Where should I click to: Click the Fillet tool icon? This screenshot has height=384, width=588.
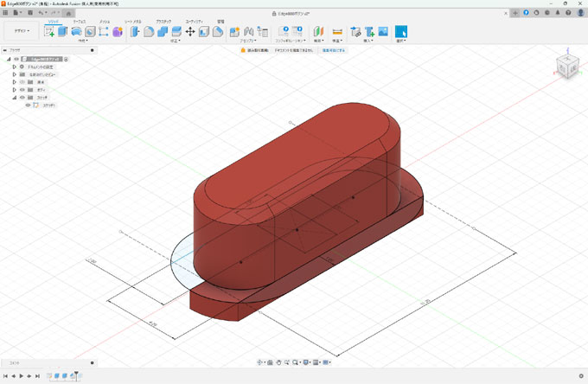click(148, 32)
